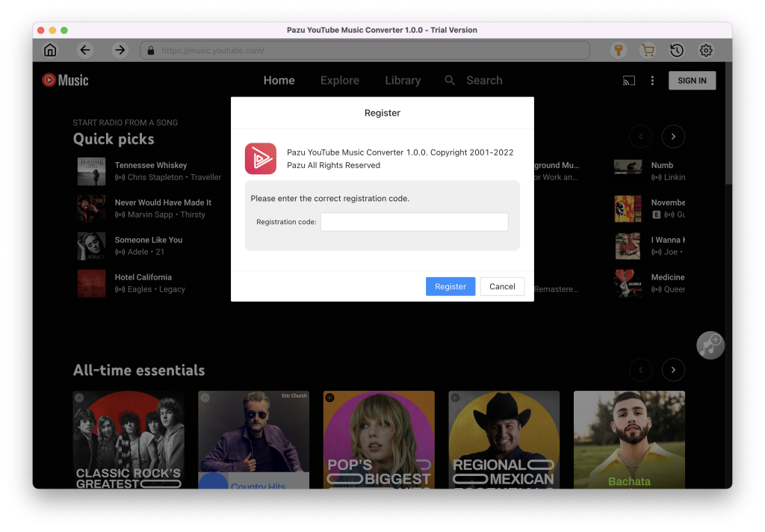The width and height of the screenshot is (765, 532).
Task: Click the floating add-music icon
Action: point(710,344)
